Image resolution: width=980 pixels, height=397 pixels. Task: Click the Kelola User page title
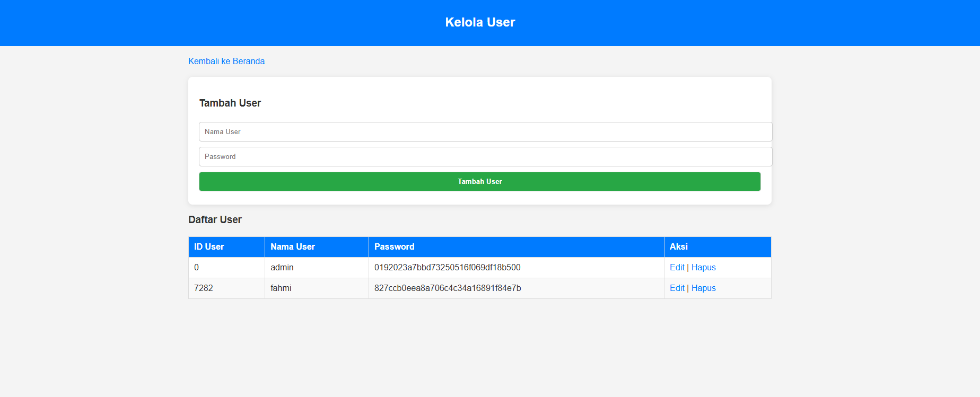coord(480,22)
